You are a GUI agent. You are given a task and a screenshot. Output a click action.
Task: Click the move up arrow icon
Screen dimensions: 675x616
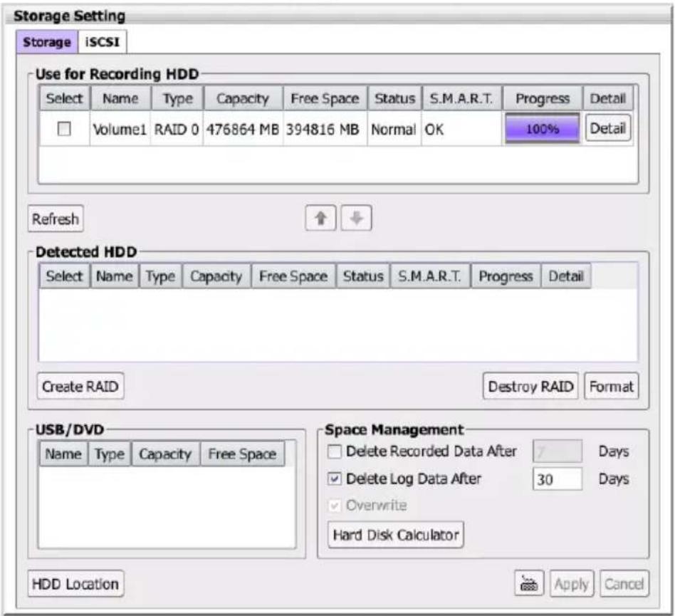coord(320,218)
